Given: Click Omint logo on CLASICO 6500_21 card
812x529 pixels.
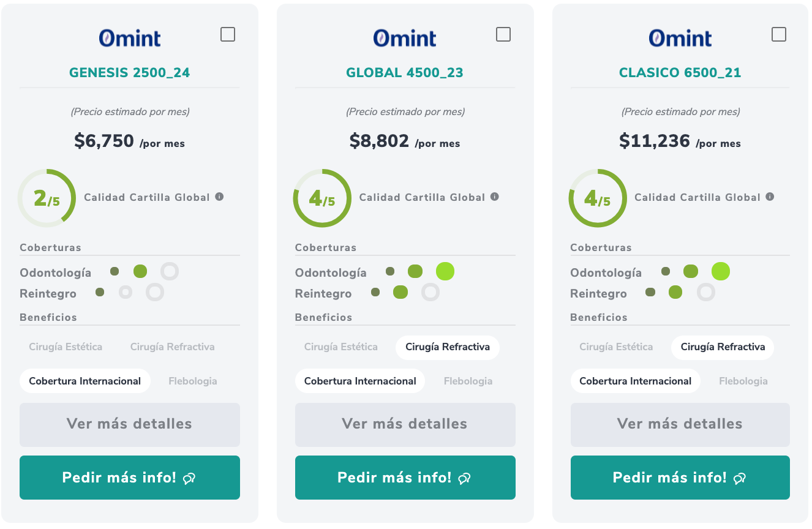Looking at the screenshot, I should pyautogui.click(x=680, y=39).
